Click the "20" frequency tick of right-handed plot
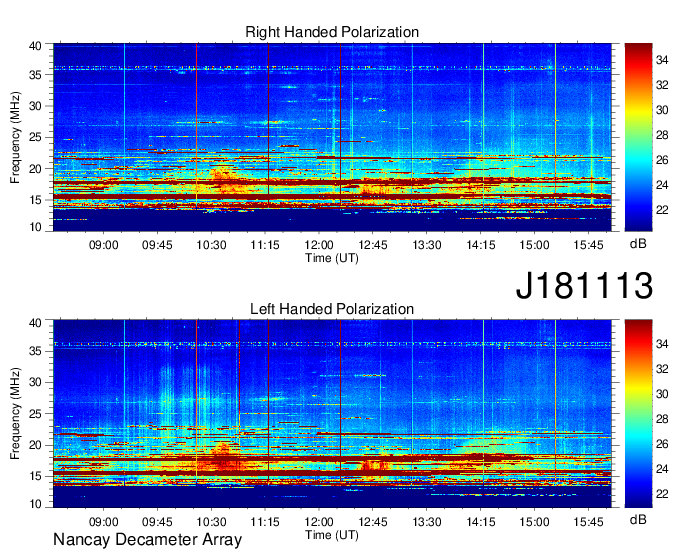Viewport: 680px width, 552px height. (35, 169)
